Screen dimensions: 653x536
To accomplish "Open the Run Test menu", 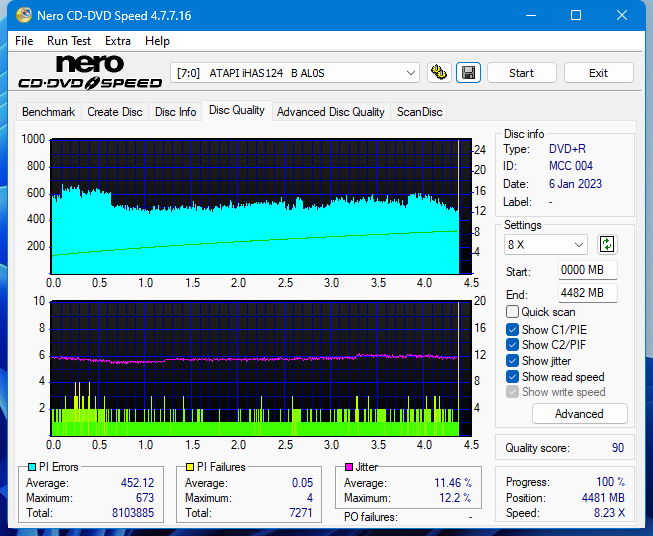I will pos(69,41).
